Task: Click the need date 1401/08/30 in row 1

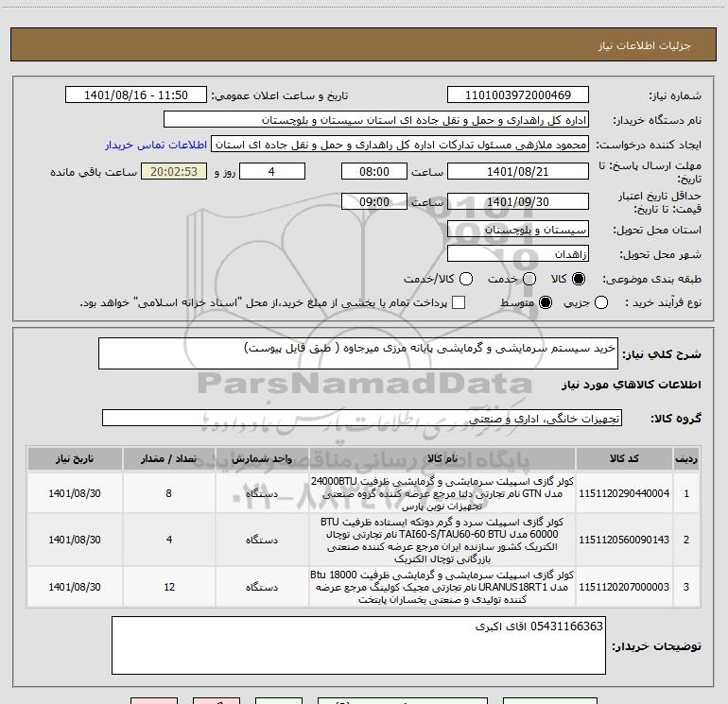Action: [x=75, y=493]
